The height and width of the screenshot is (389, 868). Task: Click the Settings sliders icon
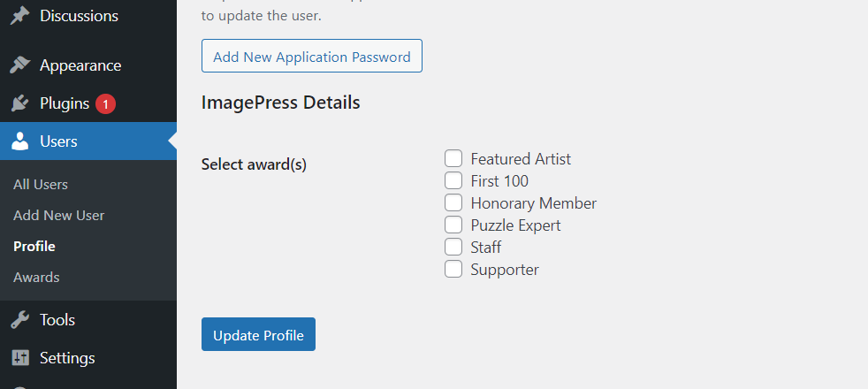point(20,358)
